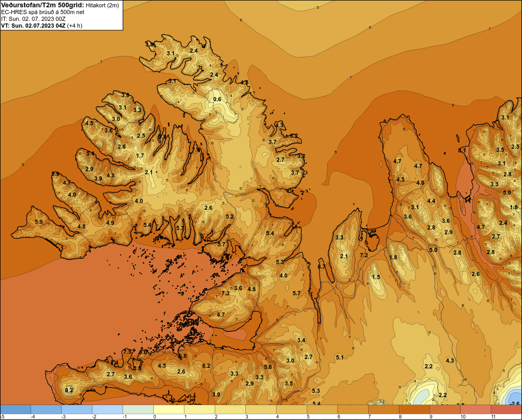Select the '7.3' temperature reading
Screen dimensions: 522x420
[226, 293]
